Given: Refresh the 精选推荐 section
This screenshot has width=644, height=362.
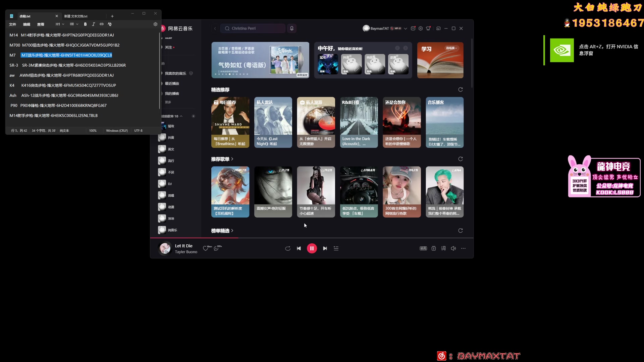Looking at the screenshot, I should pyautogui.click(x=460, y=89).
